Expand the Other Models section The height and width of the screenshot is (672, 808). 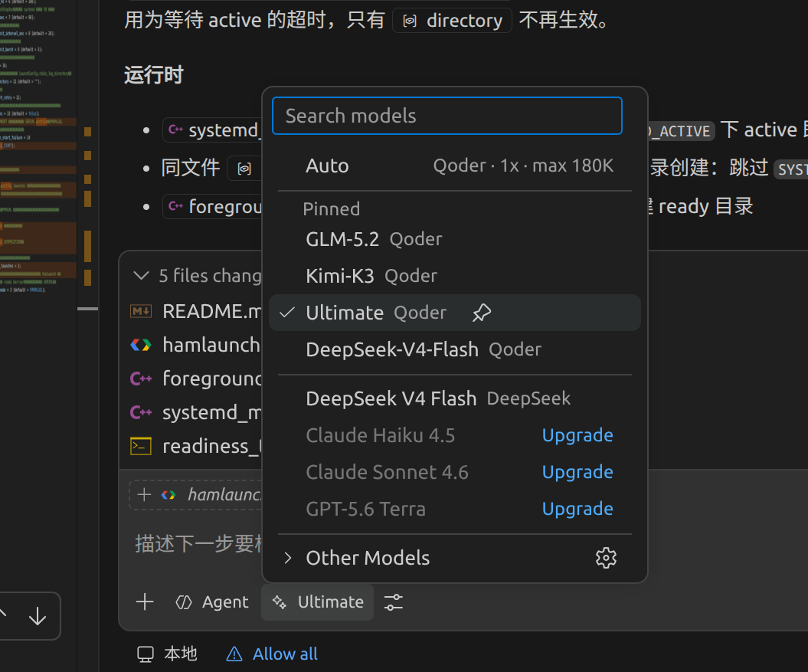pyautogui.click(x=357, y=558)
